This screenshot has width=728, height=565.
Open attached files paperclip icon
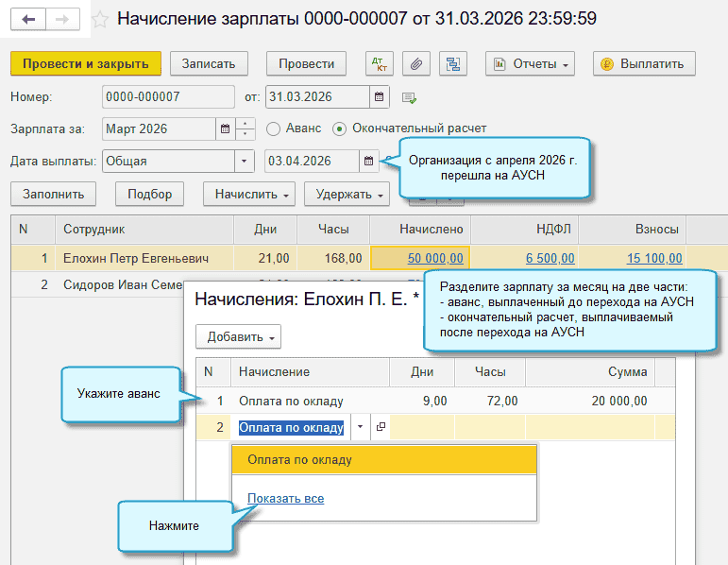[x=416, y=64]
